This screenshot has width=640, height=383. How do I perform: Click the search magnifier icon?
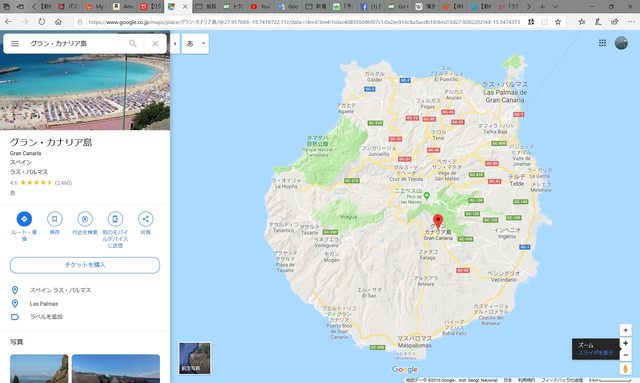tap(133, 43)
